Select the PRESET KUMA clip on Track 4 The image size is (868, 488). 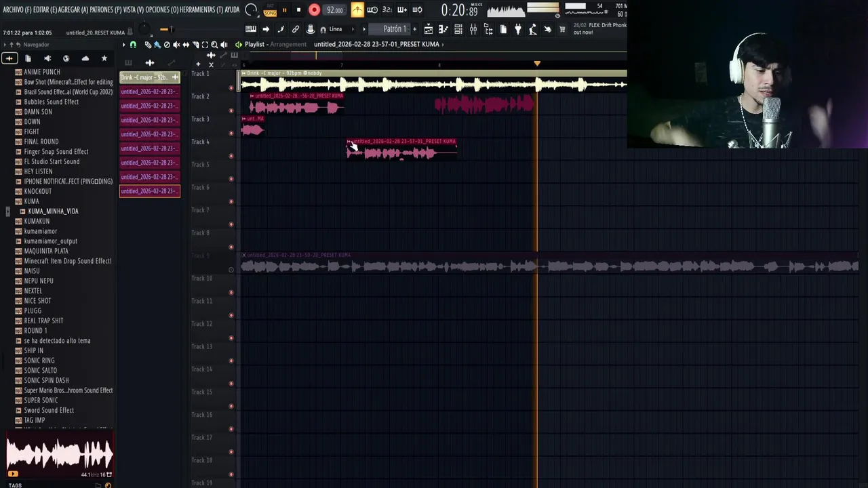(401, 149)
